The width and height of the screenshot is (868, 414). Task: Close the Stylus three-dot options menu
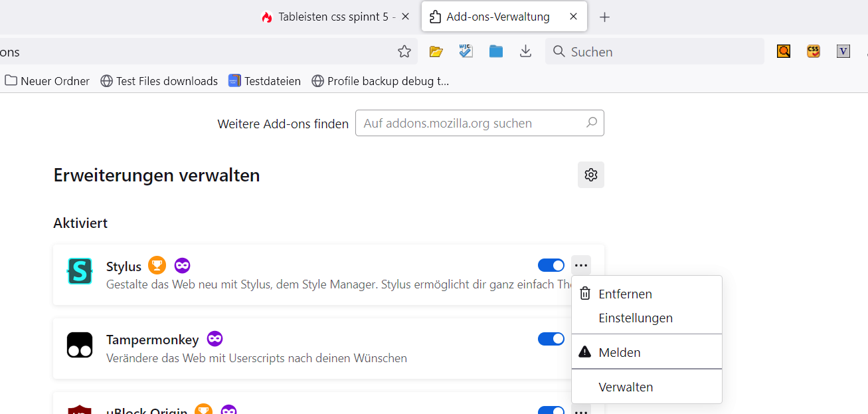pyautogui.click(x=581, y=266)
